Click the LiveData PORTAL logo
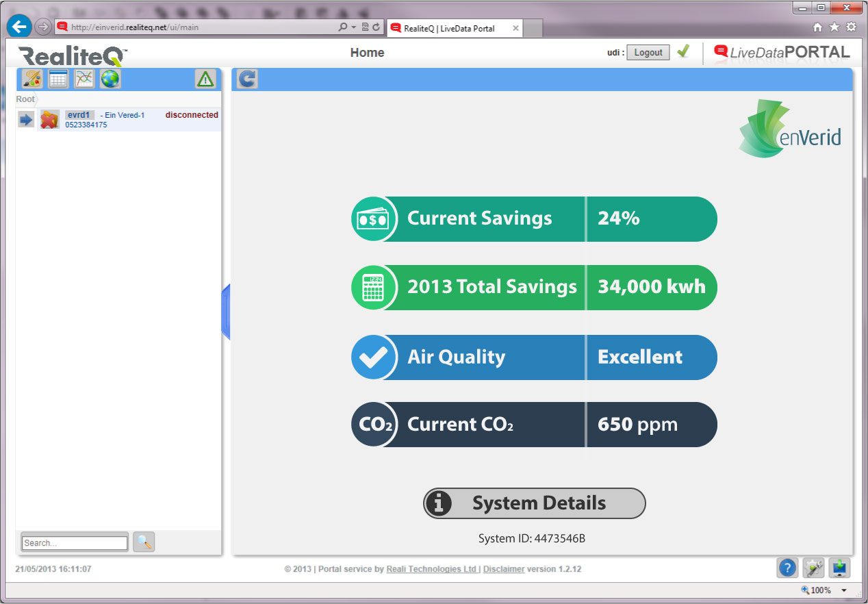Screen dimensions: 868x604 (x=782, y=52)
